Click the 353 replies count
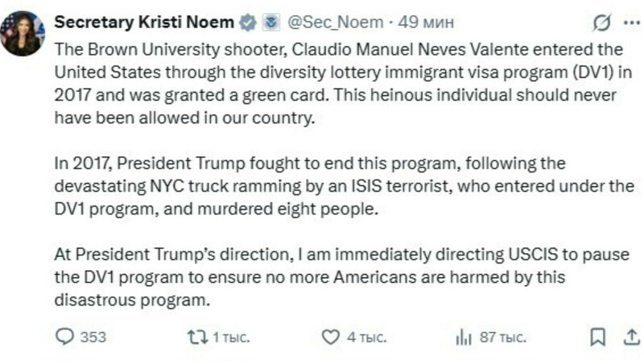Screen dimensions: 644x361 93,337
